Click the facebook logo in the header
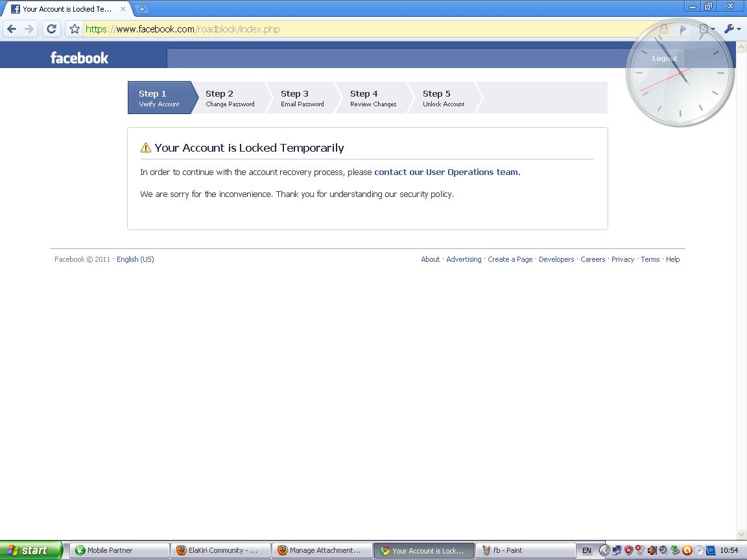The image size is (747, 560). pos(80,58)
